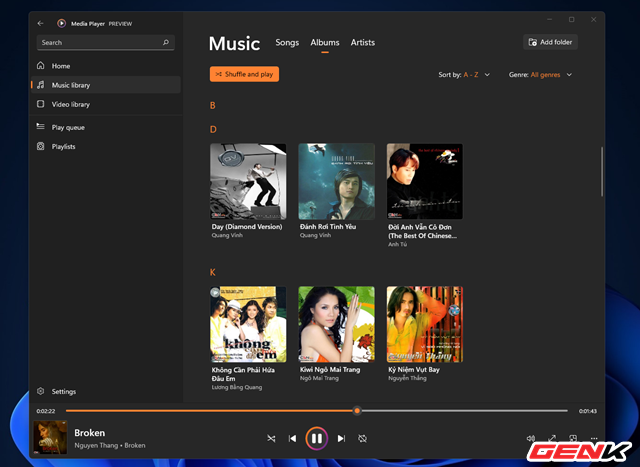
Task: Click the Add folder button
Action: [550, 42]
